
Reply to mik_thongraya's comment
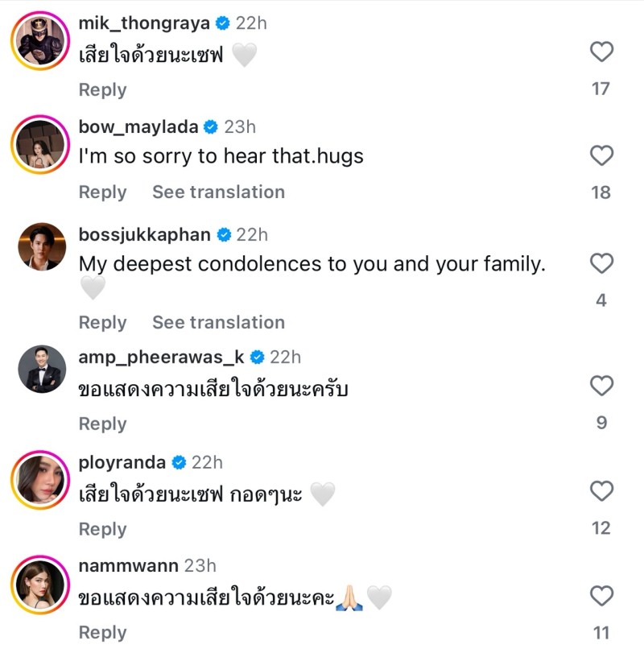point(102,90)
